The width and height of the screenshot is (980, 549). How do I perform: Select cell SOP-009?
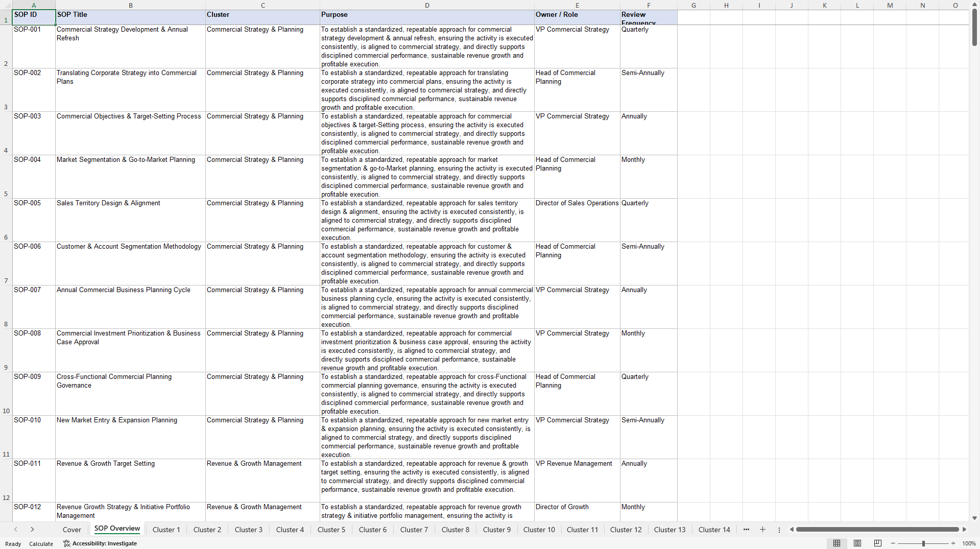point(34,394)
